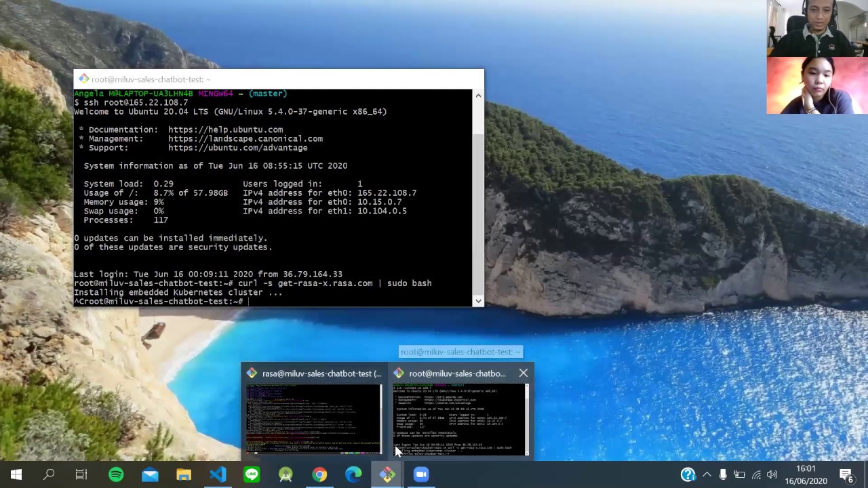Click the https://help.ubuntu.com documentation URL
The image size is (868, 488).
[226, 129]
